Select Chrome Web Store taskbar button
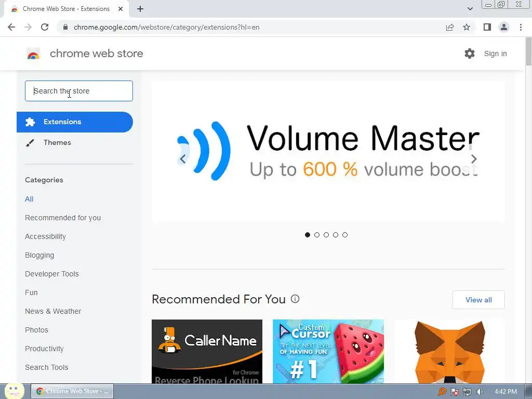 pos(72,391)
